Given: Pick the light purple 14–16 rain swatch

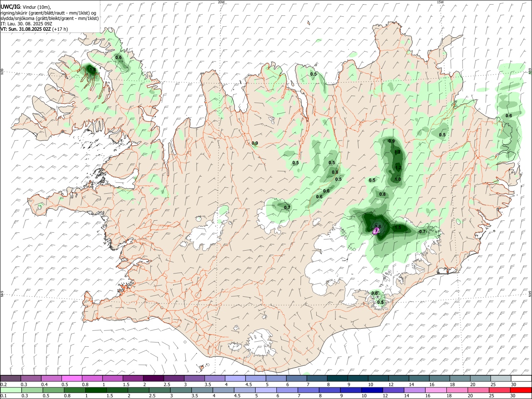Looking at the screenshot, I should pos(415,390).
